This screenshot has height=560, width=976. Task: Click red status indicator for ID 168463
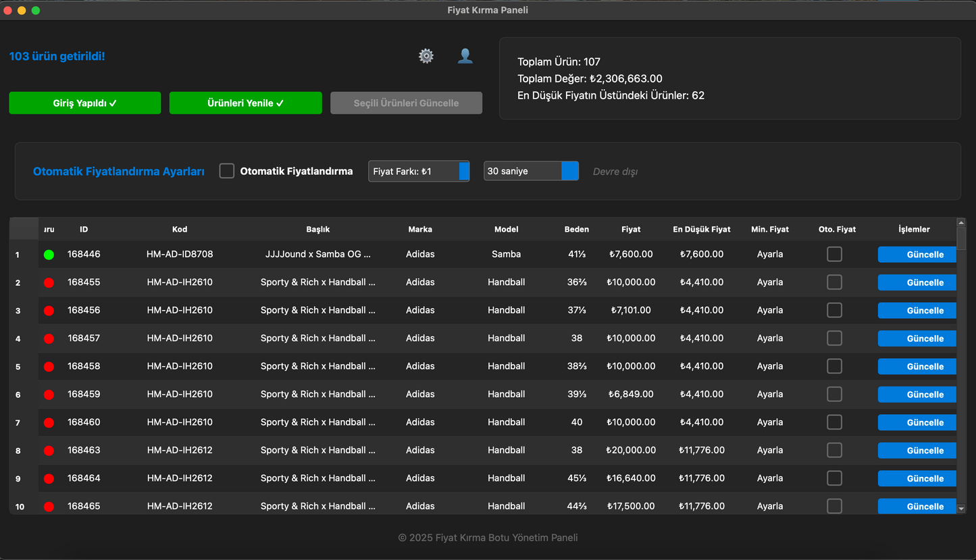49,451
